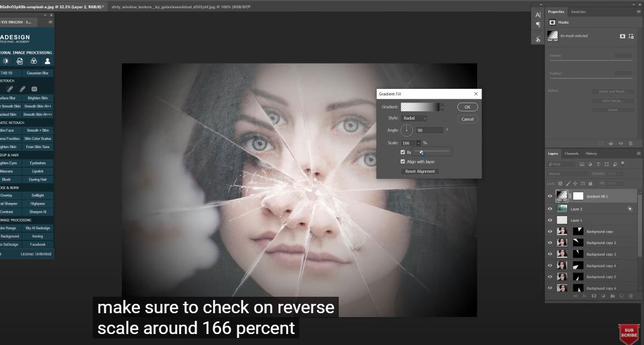Lock all padlock icon in Layers
Viewport: 644px width, 345px height.
point(591,183)
